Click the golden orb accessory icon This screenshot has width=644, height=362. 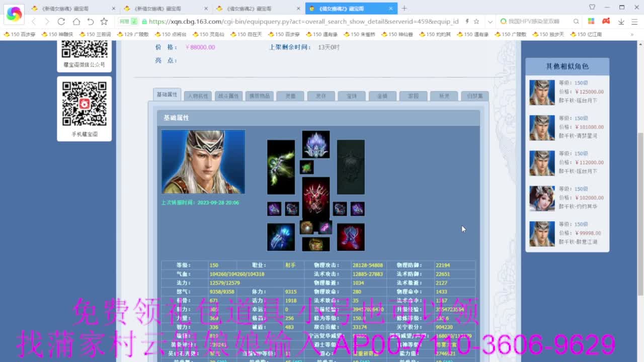(306, 228)
